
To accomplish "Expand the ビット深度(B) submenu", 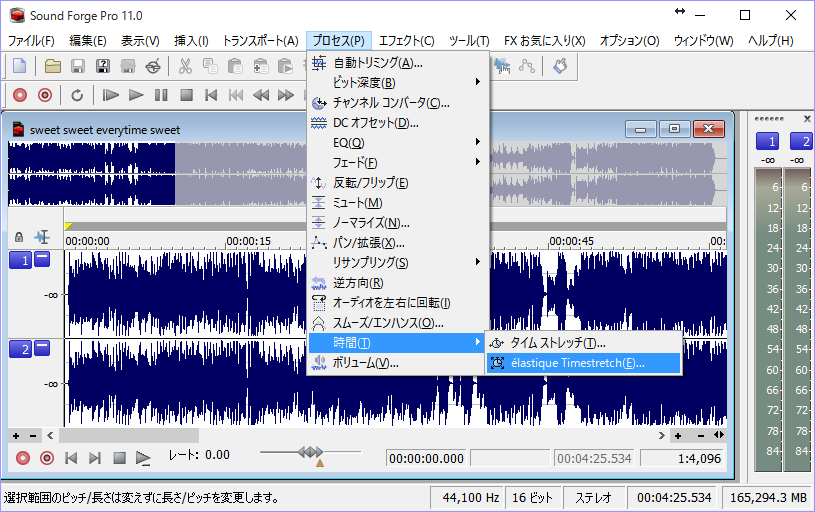I will [398, 83].
